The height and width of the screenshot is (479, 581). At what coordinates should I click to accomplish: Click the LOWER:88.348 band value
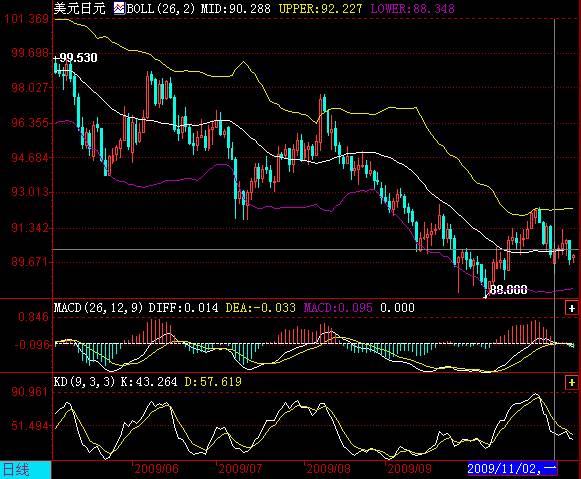412,9
